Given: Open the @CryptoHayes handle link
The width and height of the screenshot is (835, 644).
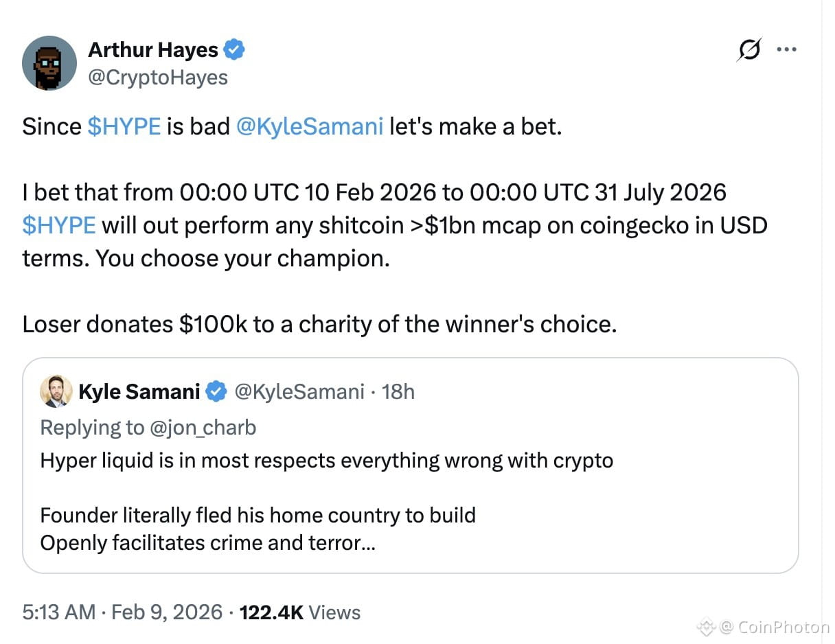Looking at the screenshot, I should [x=158, y=77].
